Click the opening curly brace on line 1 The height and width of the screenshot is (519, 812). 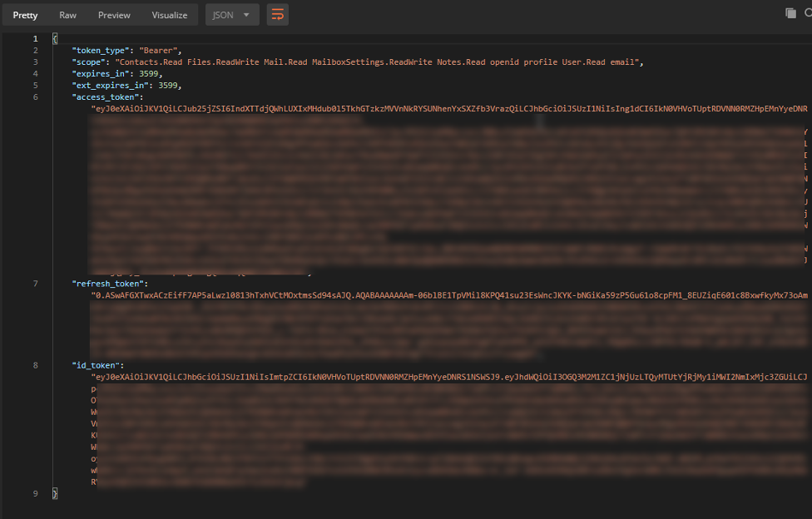55,39
